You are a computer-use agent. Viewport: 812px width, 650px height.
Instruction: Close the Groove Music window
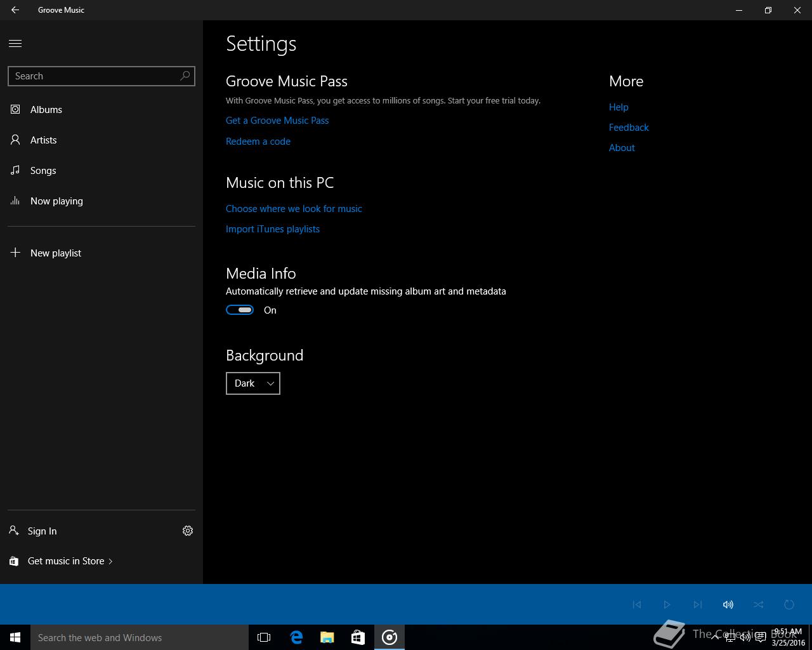coord(797,10)
